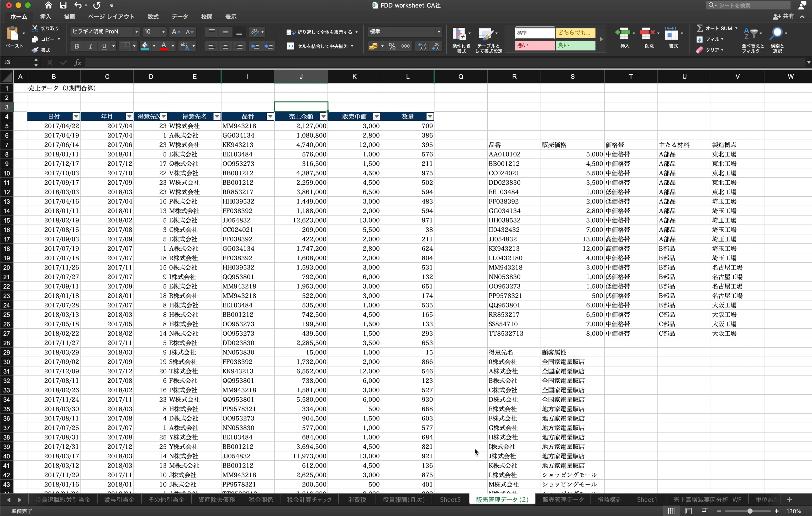This screenshot has width=812, height=516.
Task: Click the Format Painter brush icon
Action: (35, 50)
